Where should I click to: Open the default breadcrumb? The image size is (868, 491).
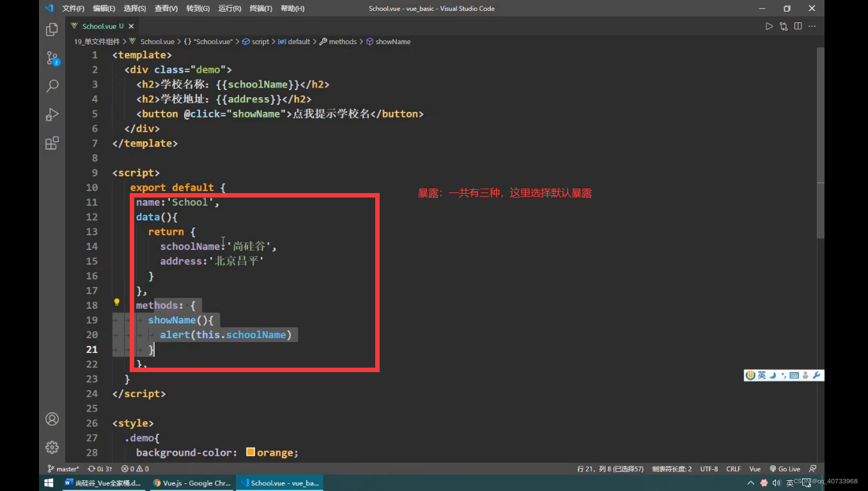(x=294, y=42)
